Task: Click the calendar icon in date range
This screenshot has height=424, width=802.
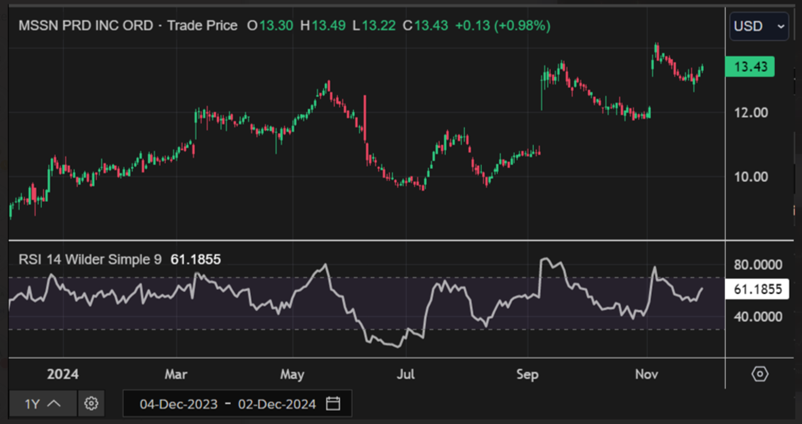Action: coord(333,403)
